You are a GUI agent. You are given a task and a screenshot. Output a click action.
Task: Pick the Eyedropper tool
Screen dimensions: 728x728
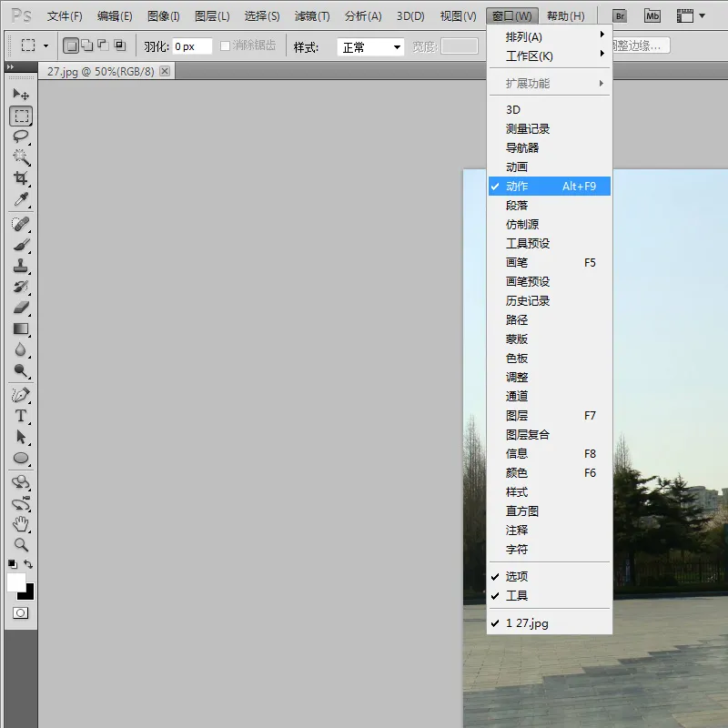(x=21, y=199)
